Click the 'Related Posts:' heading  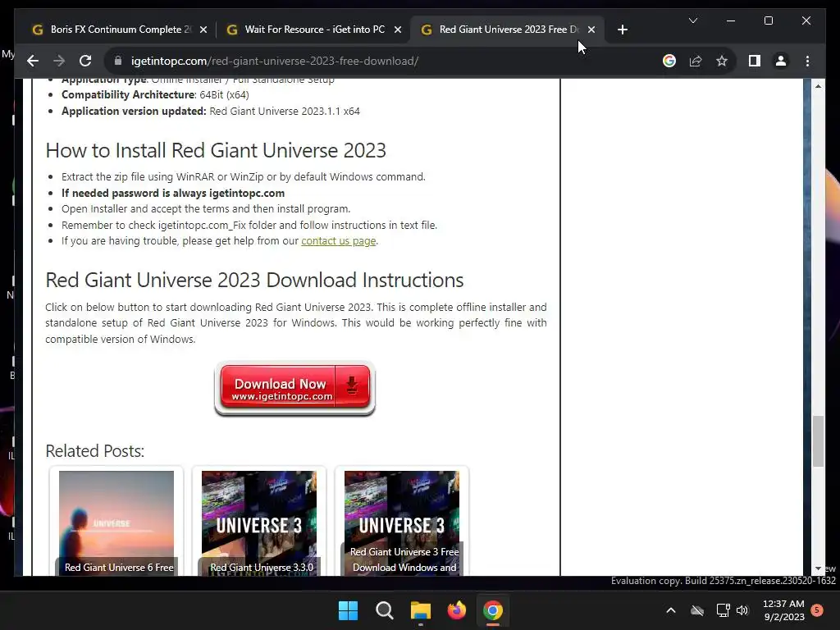[x=95, y=451]
